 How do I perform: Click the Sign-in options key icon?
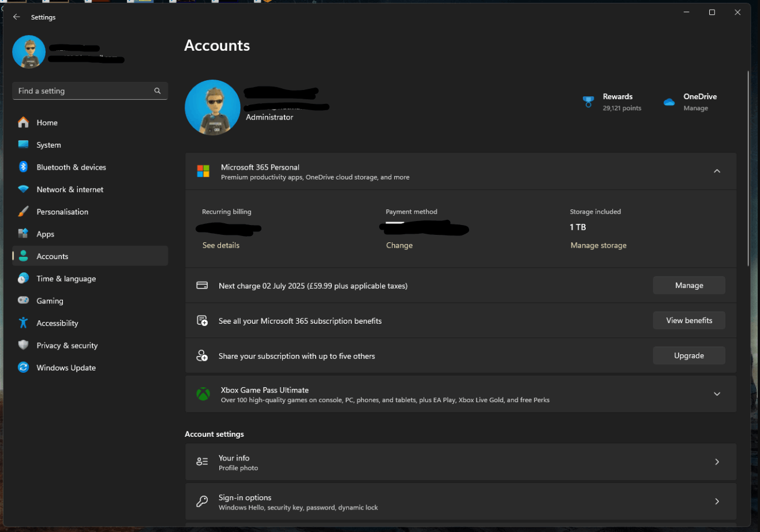(x=202, y=501)
